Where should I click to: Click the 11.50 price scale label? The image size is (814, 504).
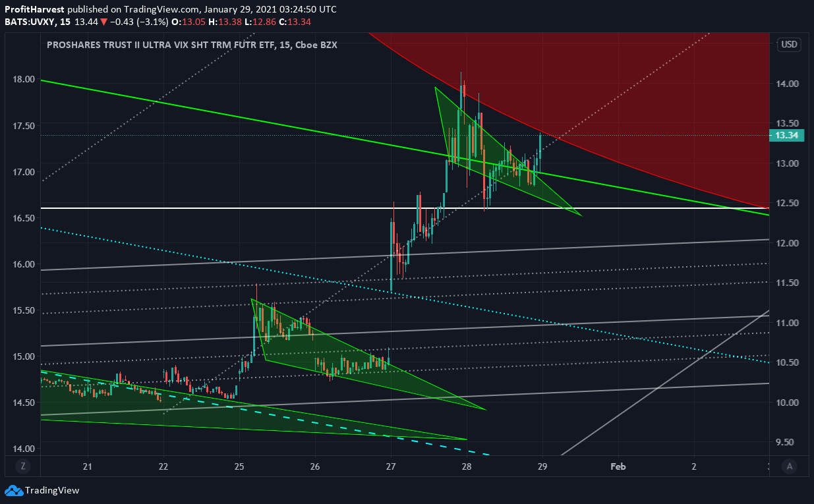point(788,283)
